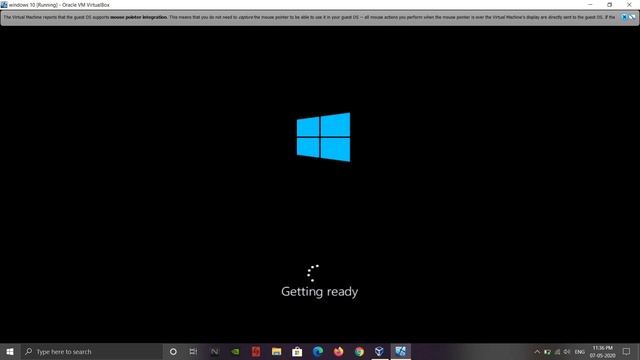
Task: Open the volume control tray icon
Action: [x=567, y=352]
